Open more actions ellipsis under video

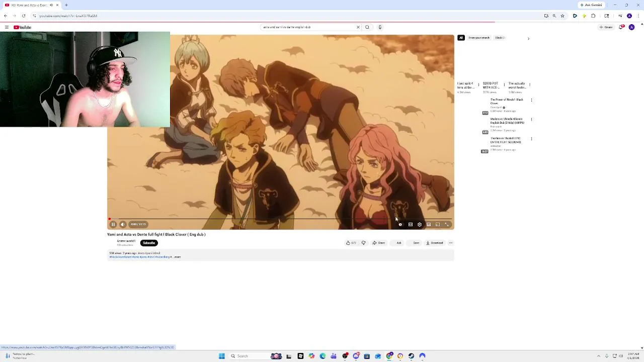(451, 243)
